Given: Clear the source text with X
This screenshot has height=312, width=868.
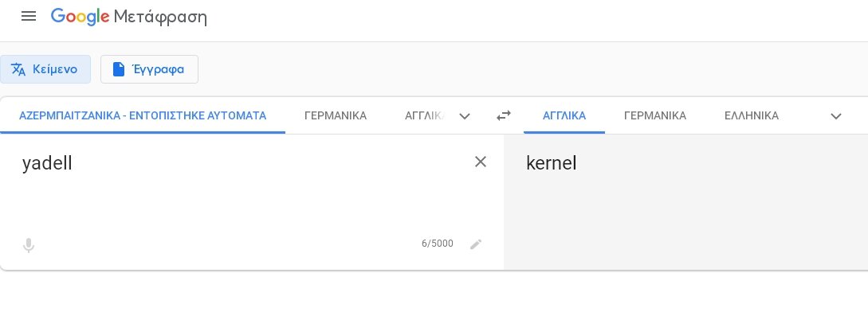Looking at the screenshot, I should 481,162.
